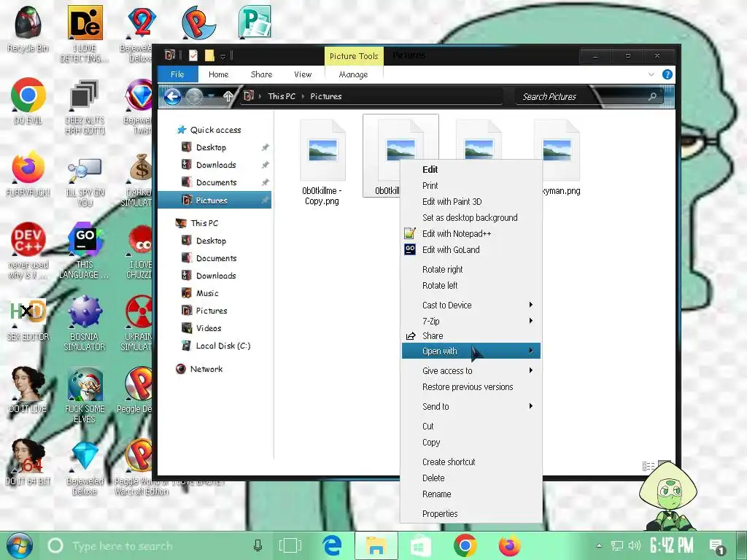This screenshot has height=560, width=747.
Task: Expand the 7-Zip submenu
Action: click(x=471, y=321)
